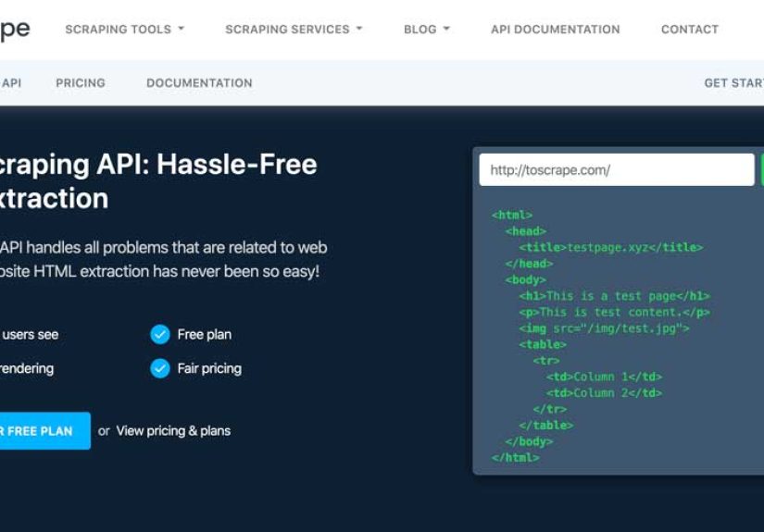Click the opening <table> tag line
The height and width of the screenshot is (532, 764).
543,344
